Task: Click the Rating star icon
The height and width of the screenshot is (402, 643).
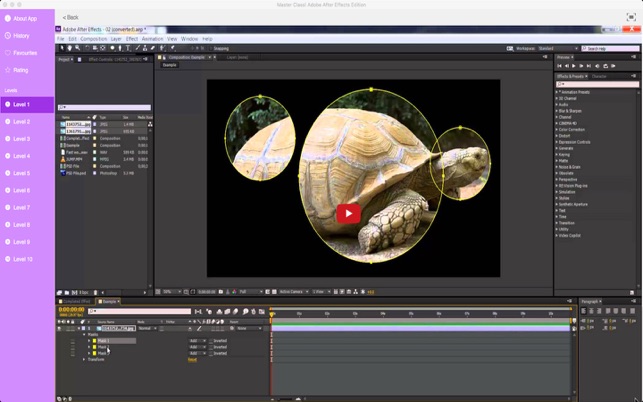Action: tap(8, 70)
